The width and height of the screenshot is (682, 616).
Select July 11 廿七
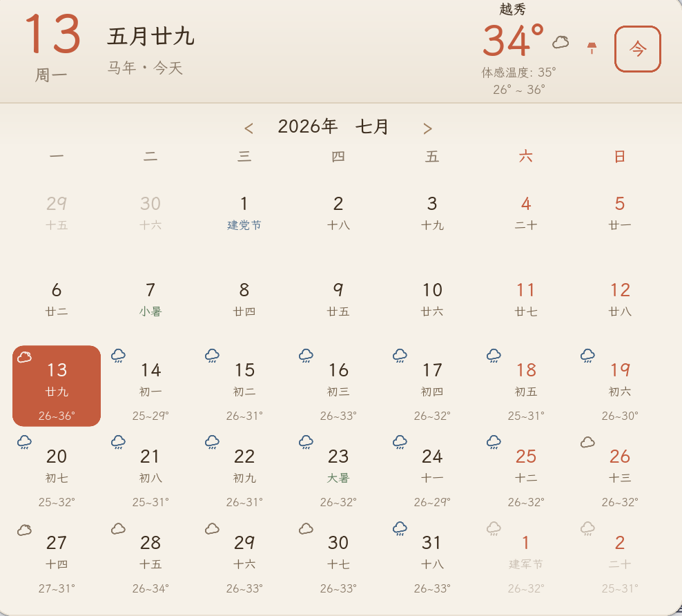coord(526,299)
